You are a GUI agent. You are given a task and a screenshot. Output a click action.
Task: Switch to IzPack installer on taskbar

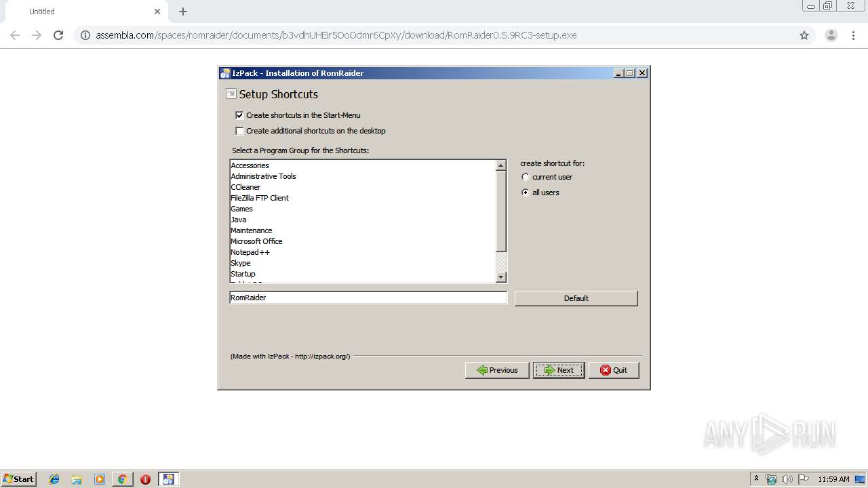(x=168, y=479)
